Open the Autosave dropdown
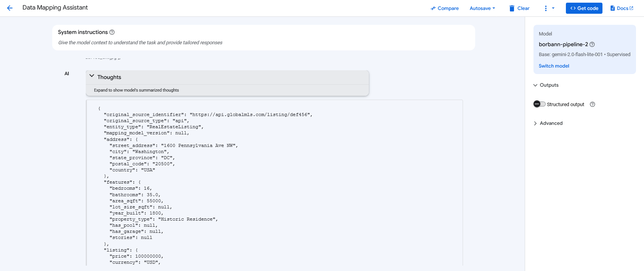Image resolution: width=644 pixels, height=271 pixels. click(482, 8)
